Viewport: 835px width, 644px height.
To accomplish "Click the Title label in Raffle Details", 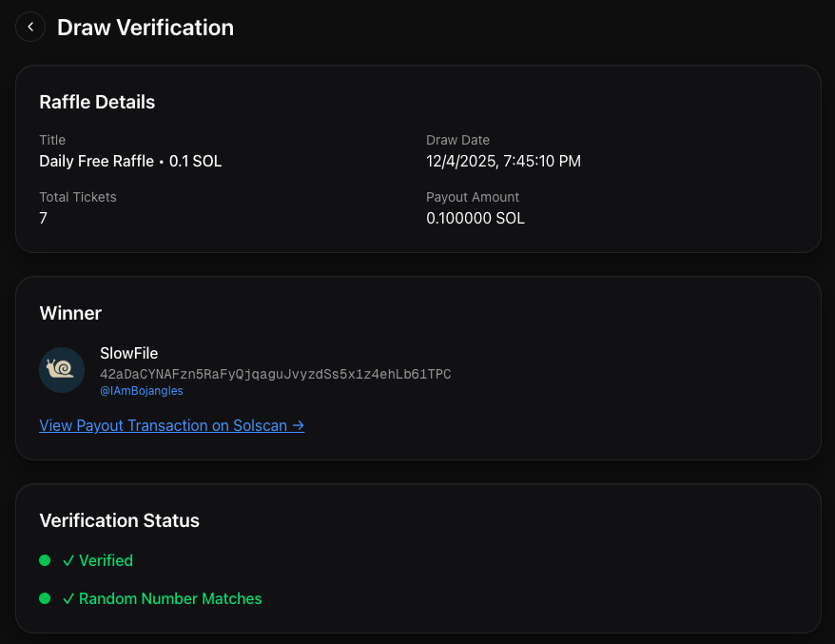I will (52, 140).
